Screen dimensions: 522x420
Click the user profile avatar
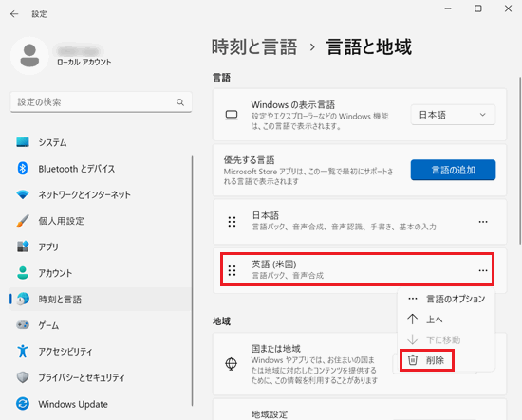[x=29, y=56]
